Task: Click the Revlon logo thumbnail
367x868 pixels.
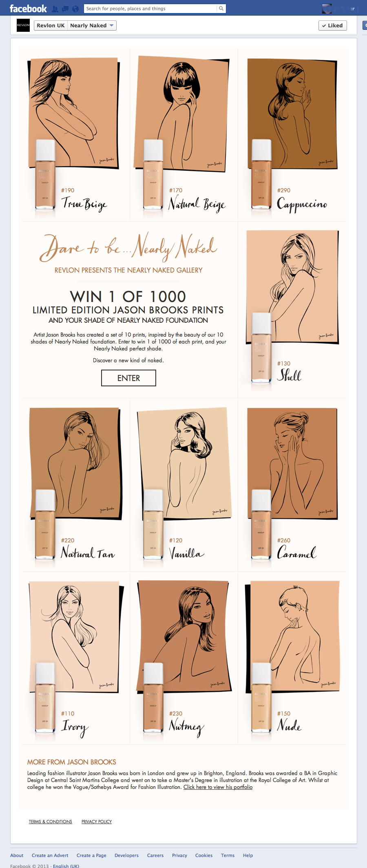Action: point(23,25)
